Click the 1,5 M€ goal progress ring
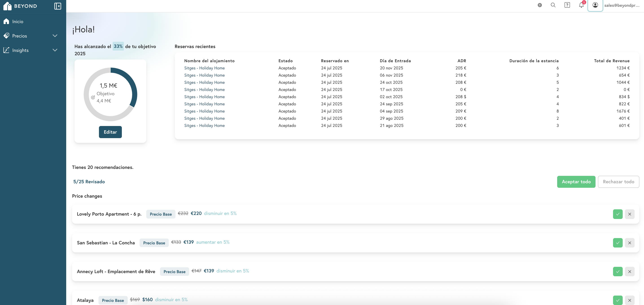This screenshot has width=644, height=305. (110, 94)
